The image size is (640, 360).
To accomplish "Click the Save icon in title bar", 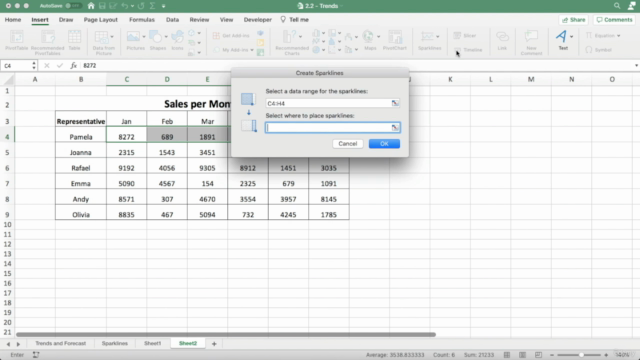I will [102, 6].
